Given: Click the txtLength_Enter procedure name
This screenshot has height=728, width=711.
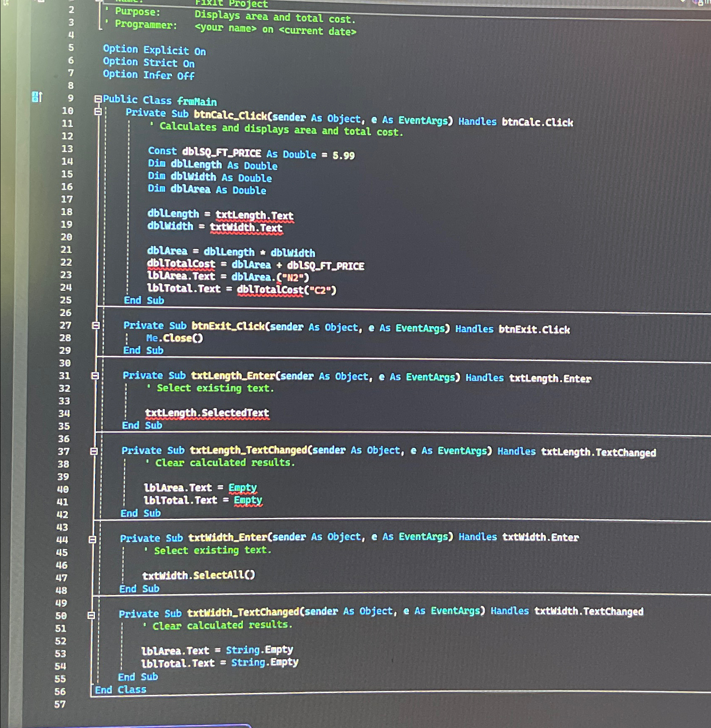Looking at the screenshot, I should [233, 376].
